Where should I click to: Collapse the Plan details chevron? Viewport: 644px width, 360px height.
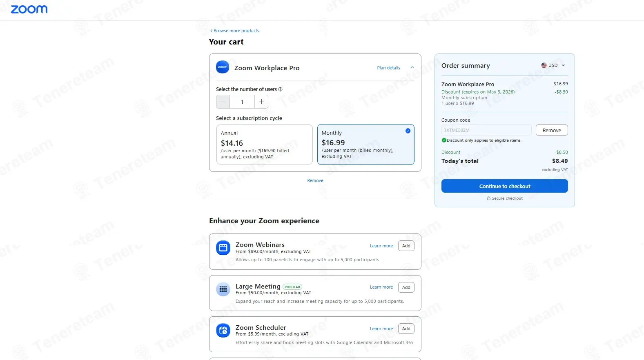point(412,68)
